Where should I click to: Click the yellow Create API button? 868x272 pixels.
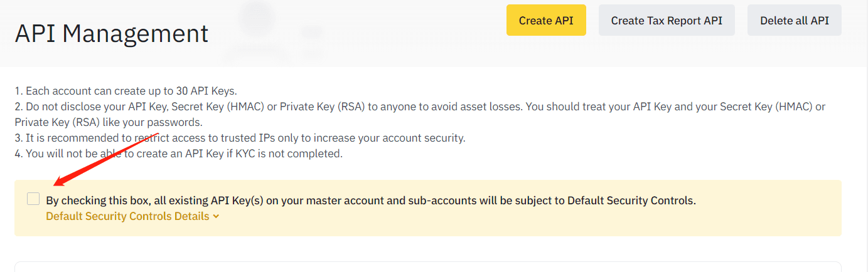[x=546, y=21]
